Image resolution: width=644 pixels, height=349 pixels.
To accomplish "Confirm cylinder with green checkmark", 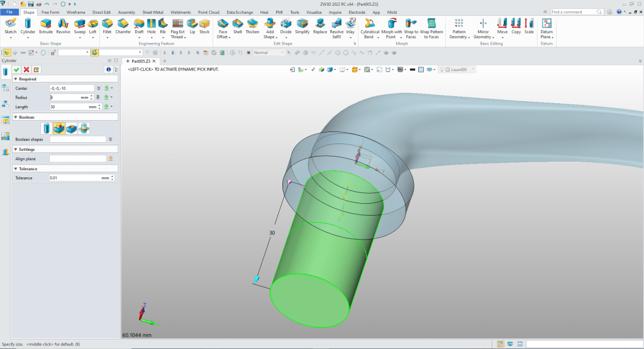I will [x=17, y=69].
